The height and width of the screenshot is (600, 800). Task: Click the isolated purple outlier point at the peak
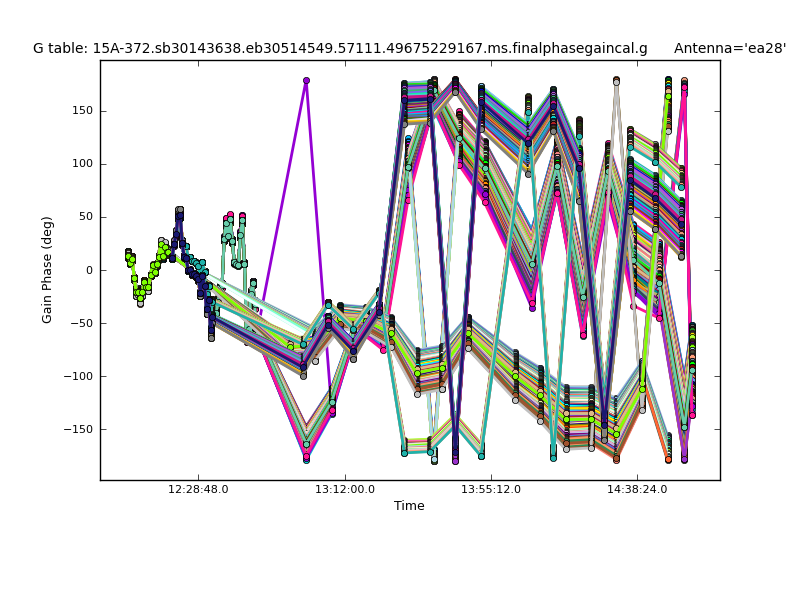point(306,80)
